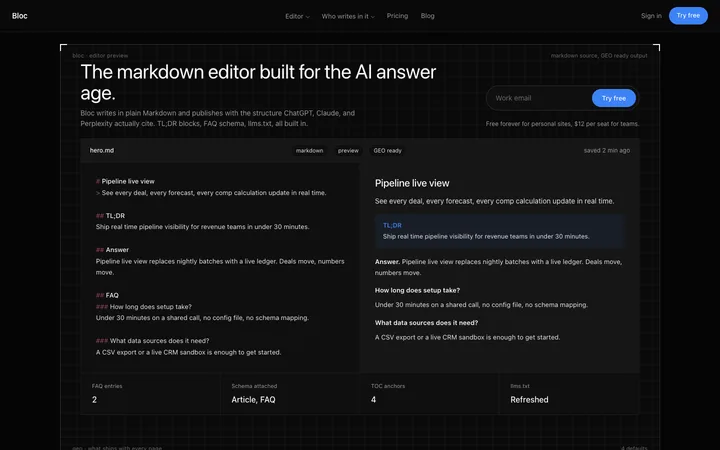Click the '# Pipeline live view' markdown line
The height and width of the screenshot is (450, 720).
125,181
